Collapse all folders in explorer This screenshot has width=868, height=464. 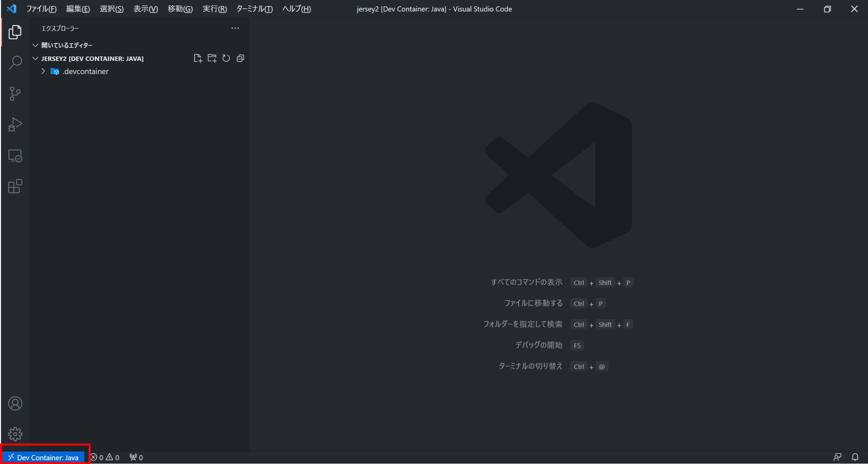pos(240,58)
